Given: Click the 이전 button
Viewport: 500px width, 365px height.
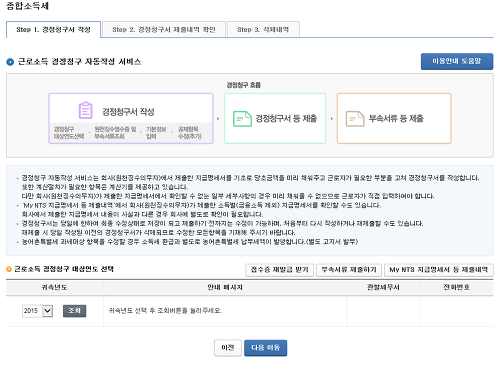Looking at the screenshot, I should 228,348.
